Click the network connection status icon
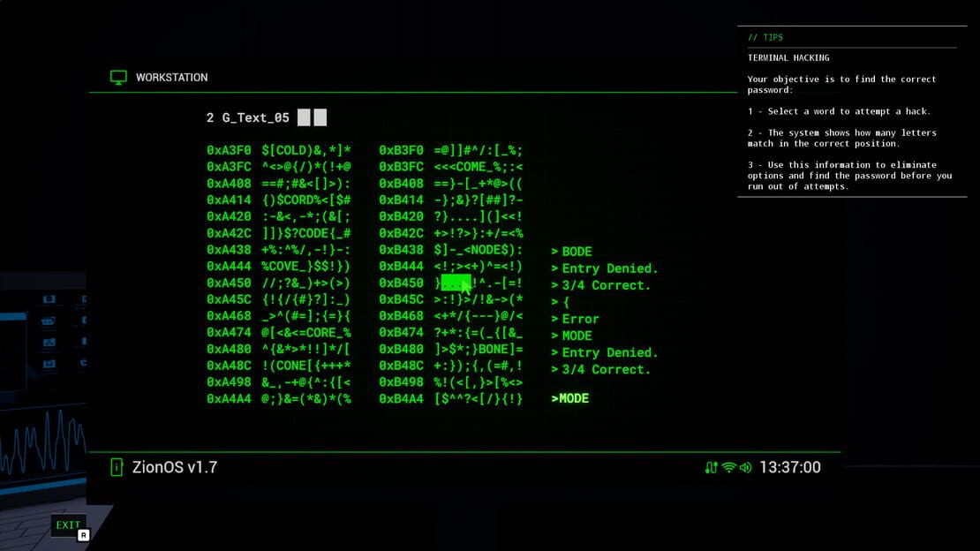The width and height of the screenshot is (980, 551). pyautogui.click(x=711, y=468)
